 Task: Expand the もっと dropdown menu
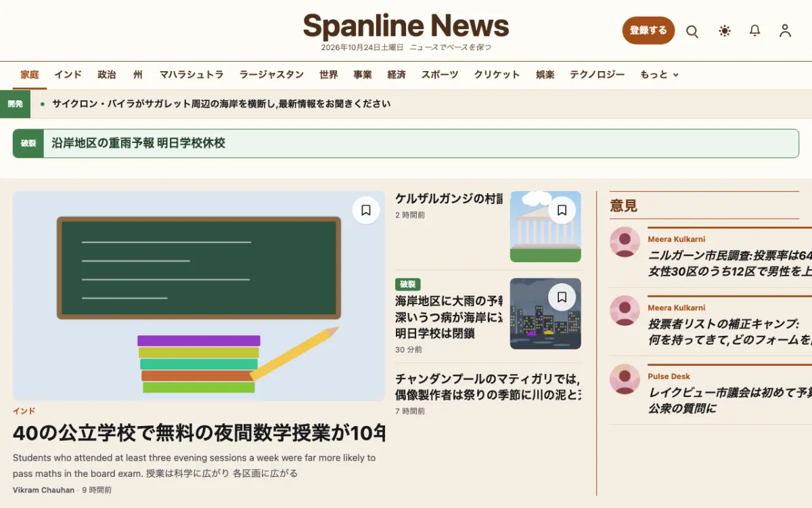pos(660,75)
